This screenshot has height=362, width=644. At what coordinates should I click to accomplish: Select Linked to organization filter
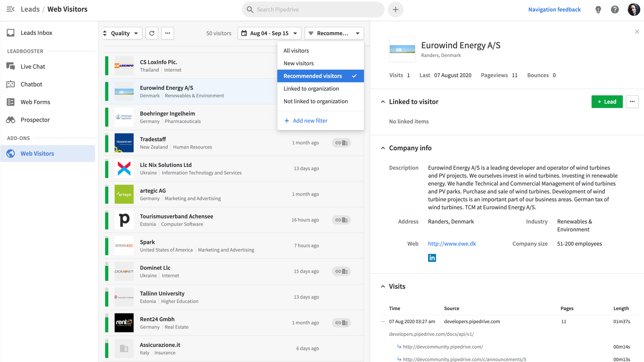tap(321, 88)
